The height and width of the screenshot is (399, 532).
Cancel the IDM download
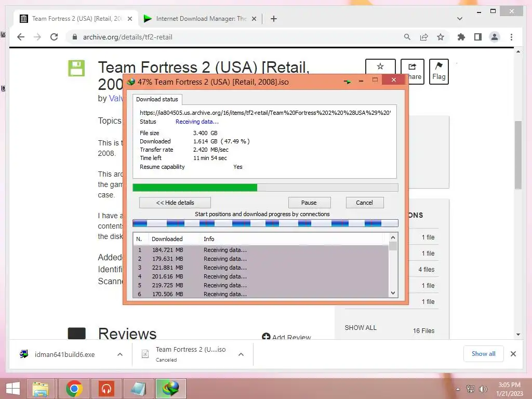click(364, 203)
